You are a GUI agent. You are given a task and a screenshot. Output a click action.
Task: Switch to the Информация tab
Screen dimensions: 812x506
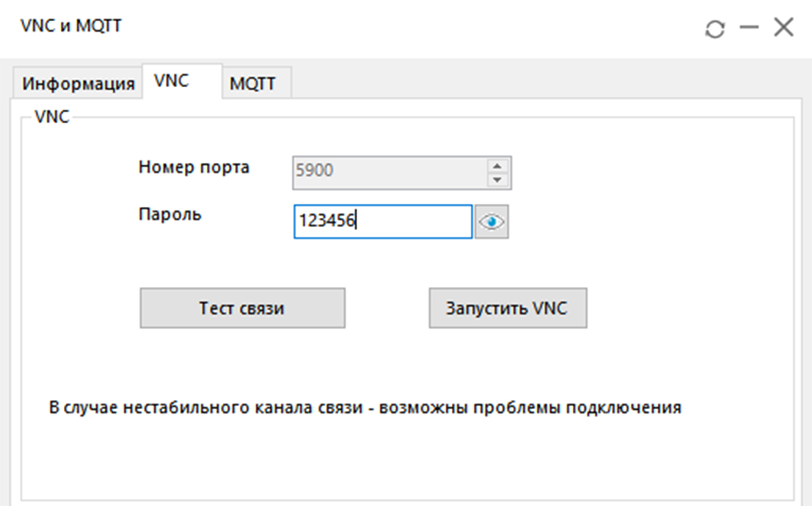(77, 83)
